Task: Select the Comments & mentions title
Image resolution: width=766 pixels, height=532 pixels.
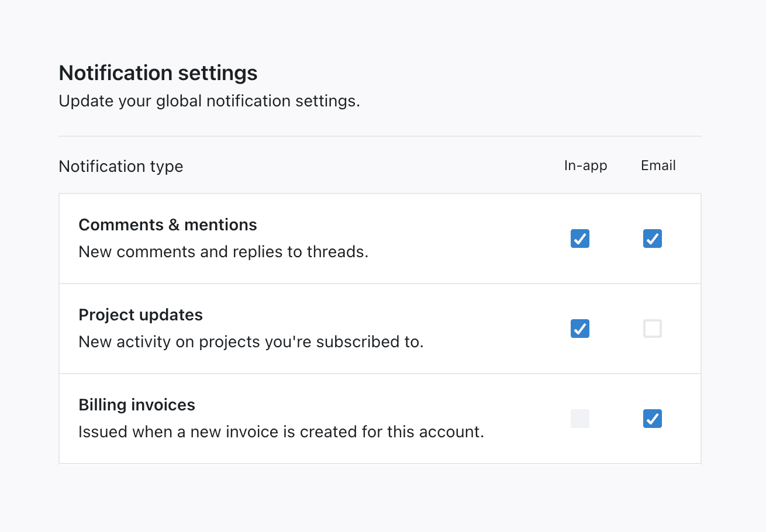Action: click(168, 225)
